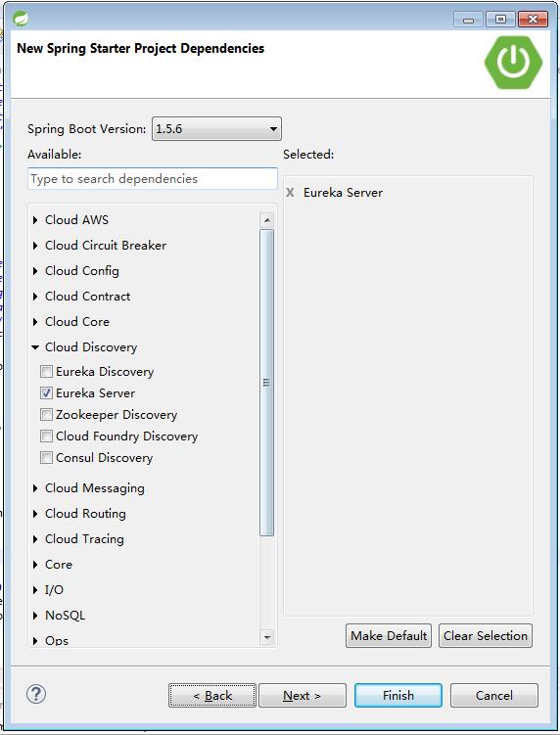Viewport: 560px width, 735px height.
Task: Cancel the project wizard
Action: pos(493,695)
